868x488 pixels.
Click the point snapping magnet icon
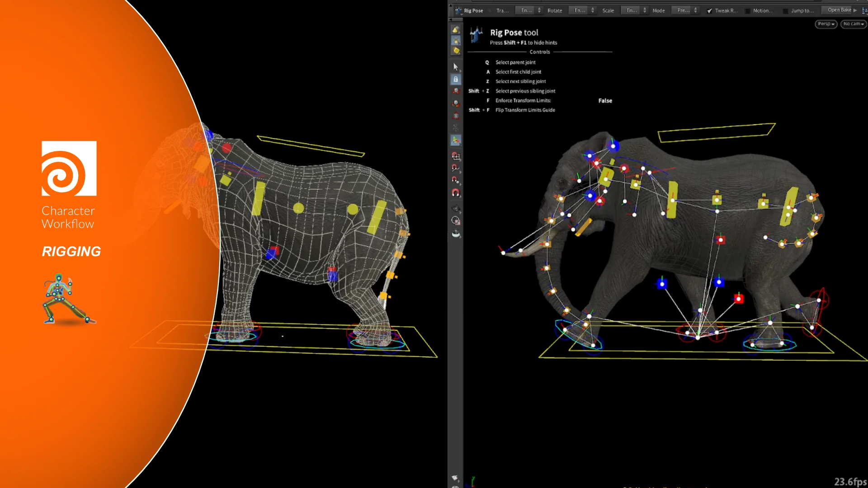pyautogui.click(x=456, y=179)
